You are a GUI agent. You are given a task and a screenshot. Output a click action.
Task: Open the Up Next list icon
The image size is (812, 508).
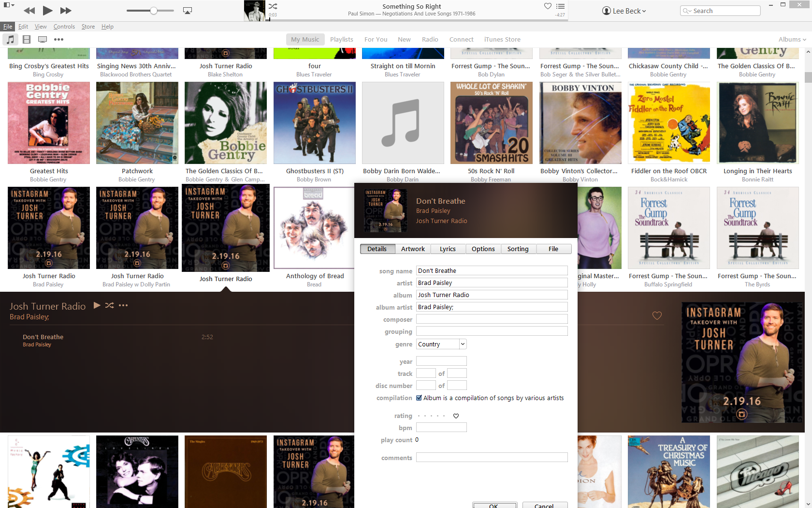coord(560,6)
